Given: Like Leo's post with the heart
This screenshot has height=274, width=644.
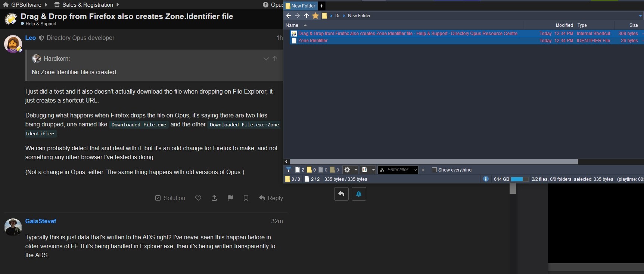Looking at the screenshot, I should tap(198, 198).
